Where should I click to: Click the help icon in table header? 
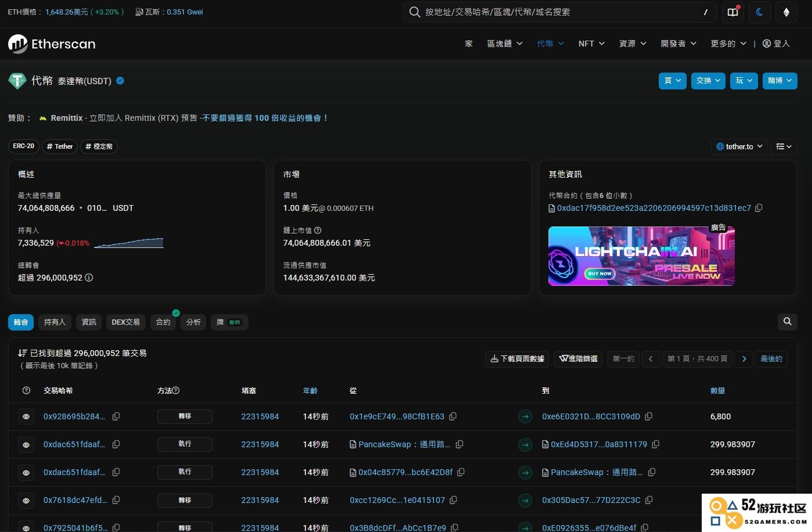(26, 391)
